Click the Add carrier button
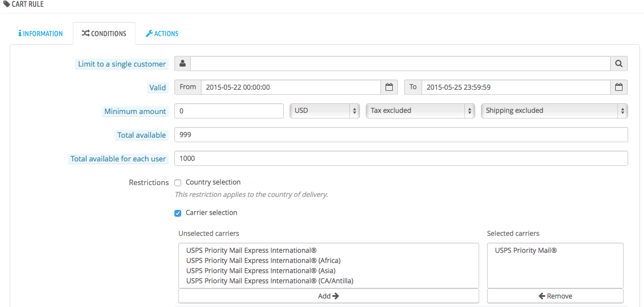 328,296
